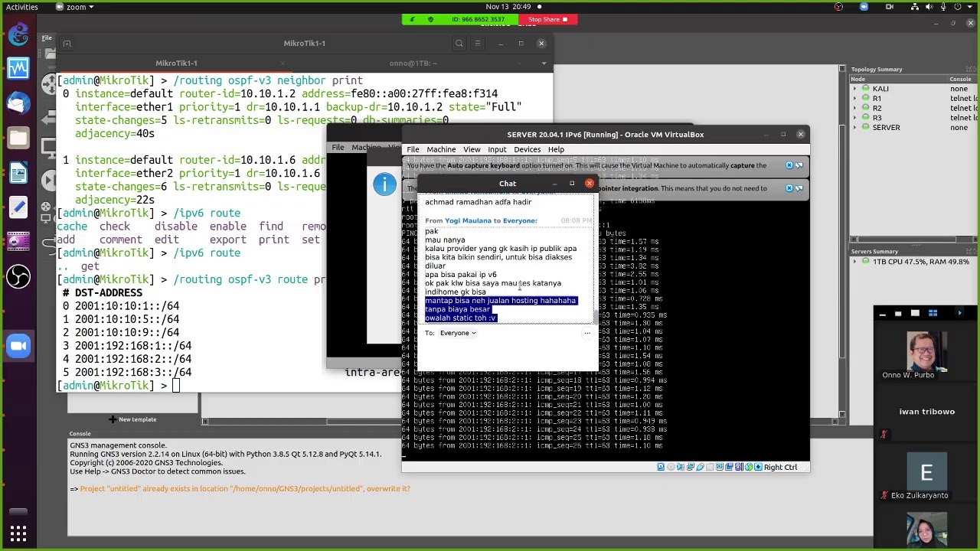980x551 pixels.
Task: Expand the KALI node in Topology Summary
Action: [x=855, y=89]
